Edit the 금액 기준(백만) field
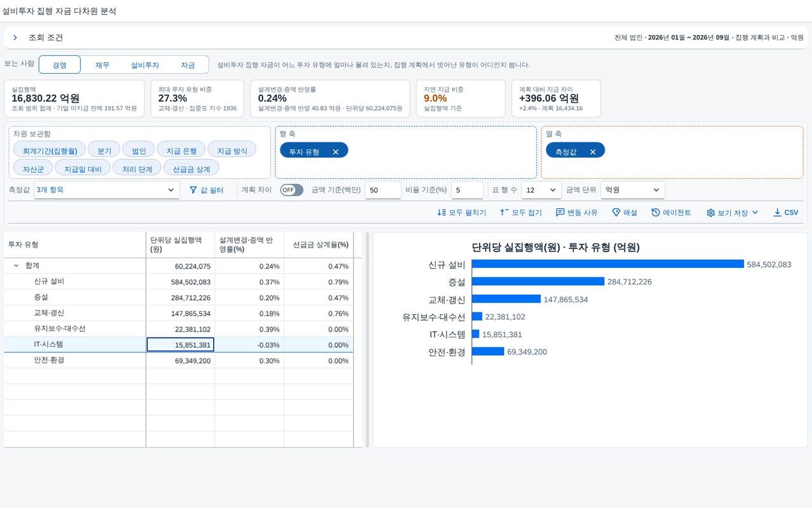The width and height of the screenshot is (812, 508). coord(383,190)
